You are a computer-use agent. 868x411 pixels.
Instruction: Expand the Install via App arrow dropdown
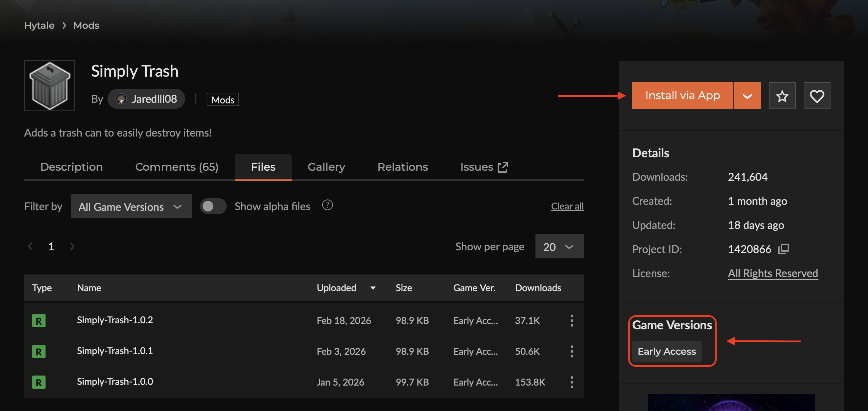747,96
